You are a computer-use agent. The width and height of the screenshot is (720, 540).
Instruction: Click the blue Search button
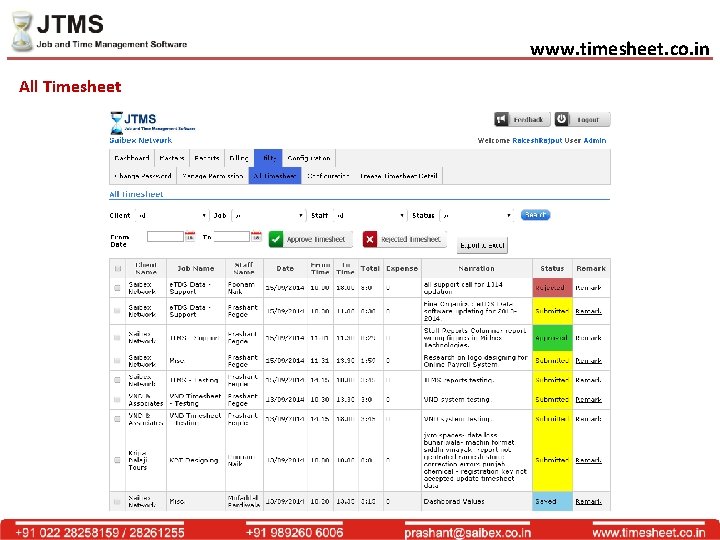535,215
